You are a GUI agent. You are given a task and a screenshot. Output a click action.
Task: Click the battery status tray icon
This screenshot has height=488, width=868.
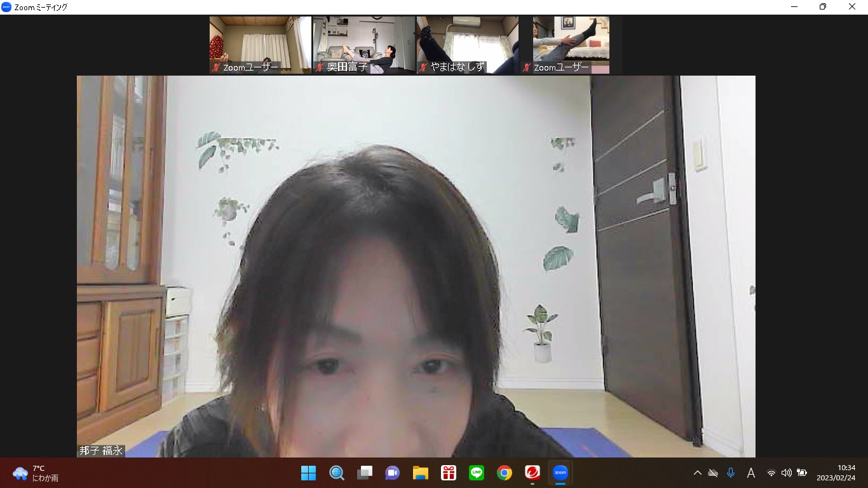(802, 473)
